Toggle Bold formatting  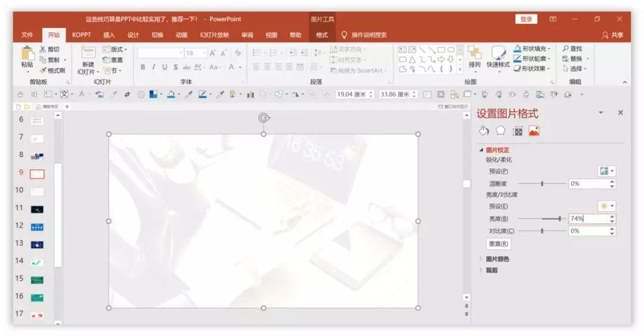pyautogui.click(x=143, y=67)
